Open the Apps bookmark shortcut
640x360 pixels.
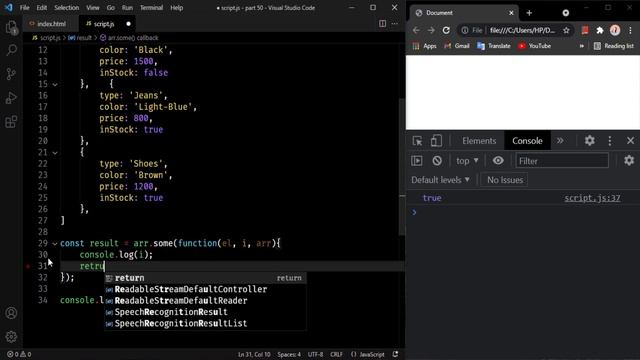[424, 46]
